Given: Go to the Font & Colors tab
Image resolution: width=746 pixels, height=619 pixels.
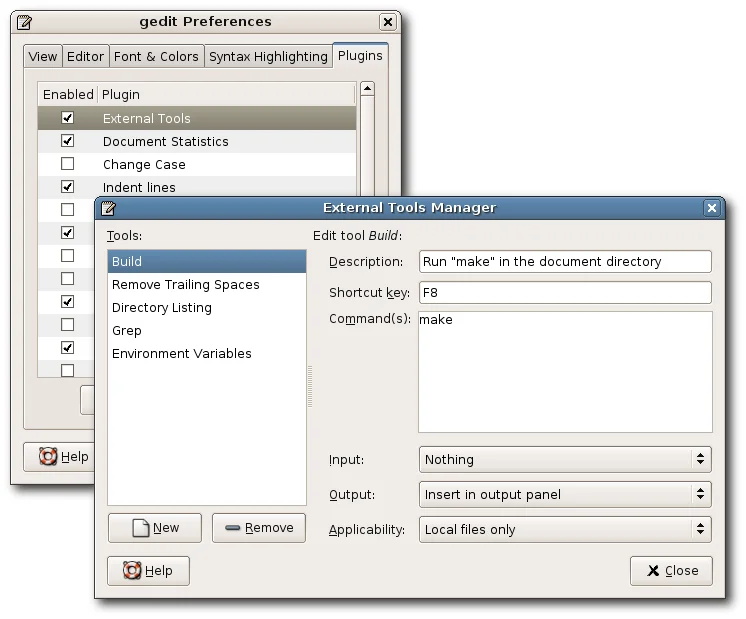Looking at the screenshot, I should pos(157,57).
